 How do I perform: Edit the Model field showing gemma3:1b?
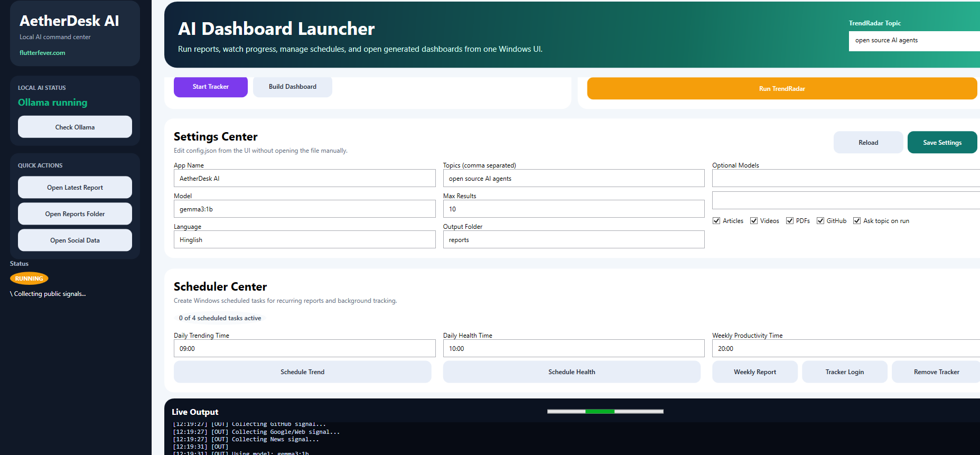coord(304,209)
